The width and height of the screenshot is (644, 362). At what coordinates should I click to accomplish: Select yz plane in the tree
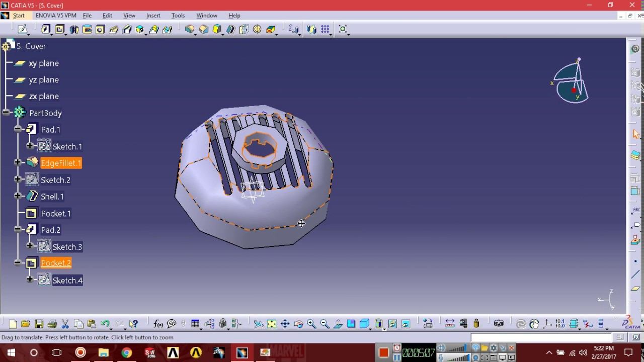[44, 80]
